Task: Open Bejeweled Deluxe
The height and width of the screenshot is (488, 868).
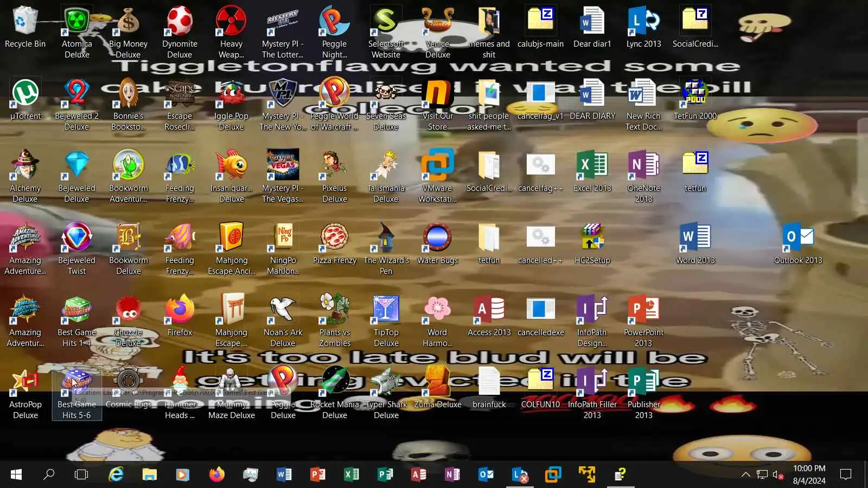Action: point(76,177)
